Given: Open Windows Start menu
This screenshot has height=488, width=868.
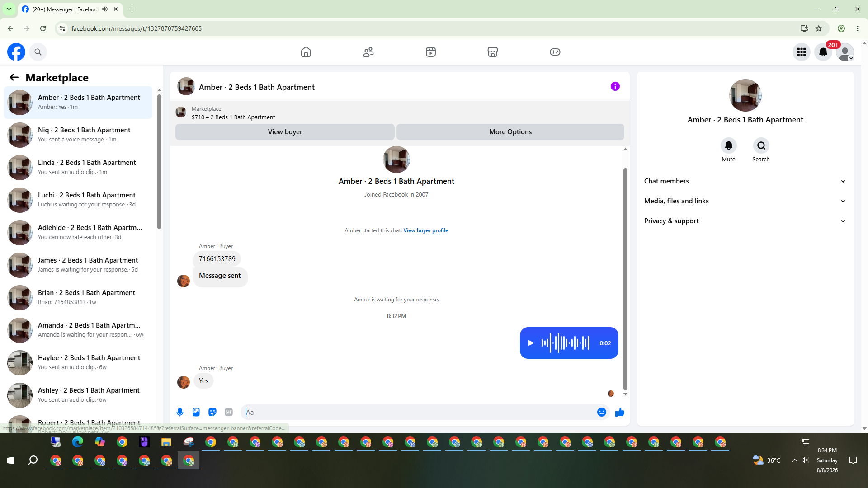Looking at the screenshot, I should click(x=11, y=460).
